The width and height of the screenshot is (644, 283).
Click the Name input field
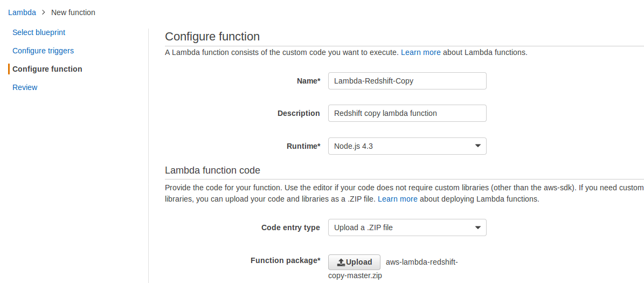407,81
